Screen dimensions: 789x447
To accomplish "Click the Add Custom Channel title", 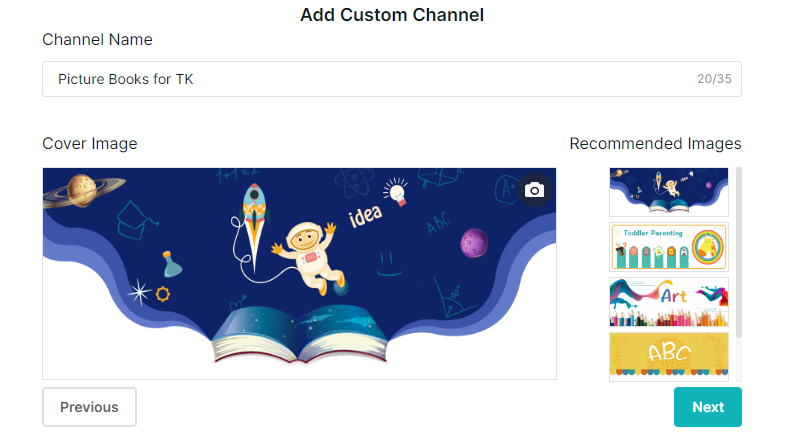I will pos(392,15).
